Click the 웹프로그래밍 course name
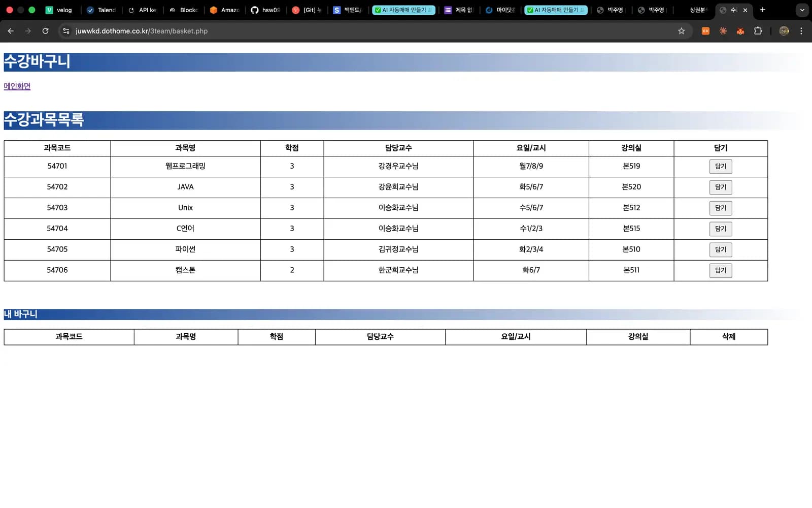This screenshot has height=508, width=812. pyautogui.click(x=185, y=166)
